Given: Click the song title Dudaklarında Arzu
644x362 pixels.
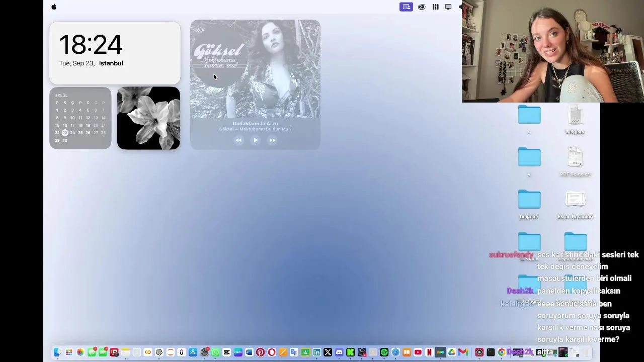Looking at the screenshot, I should 255,123.
